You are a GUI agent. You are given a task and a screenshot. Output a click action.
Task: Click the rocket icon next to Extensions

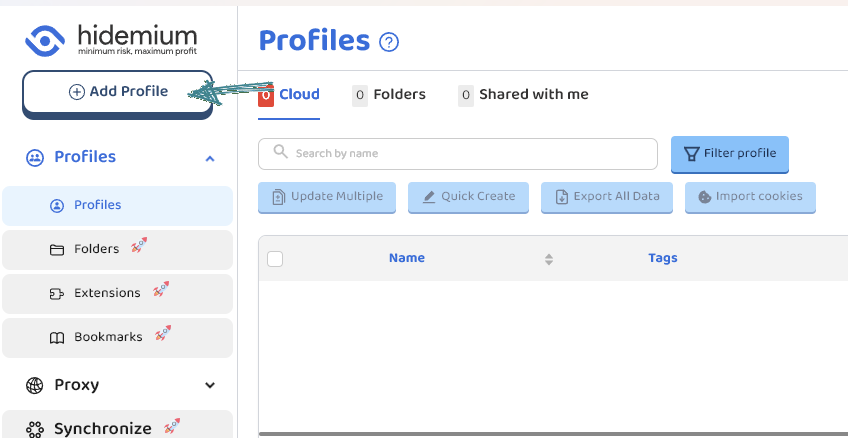tap(160, 291)
